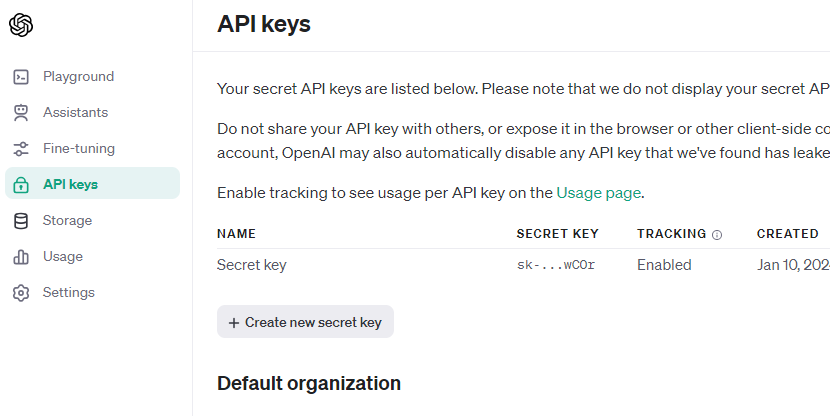Click the API keys lock icon
Screen dimensions: 830x416
[x=21, y=185]
